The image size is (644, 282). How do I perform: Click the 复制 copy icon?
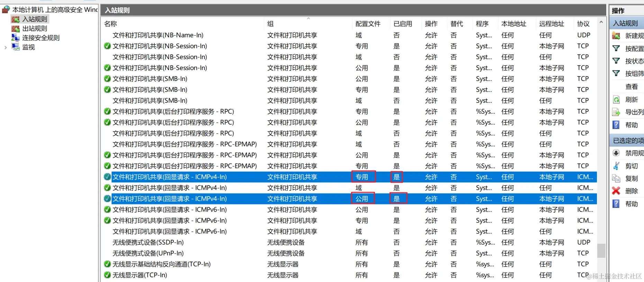616,178
